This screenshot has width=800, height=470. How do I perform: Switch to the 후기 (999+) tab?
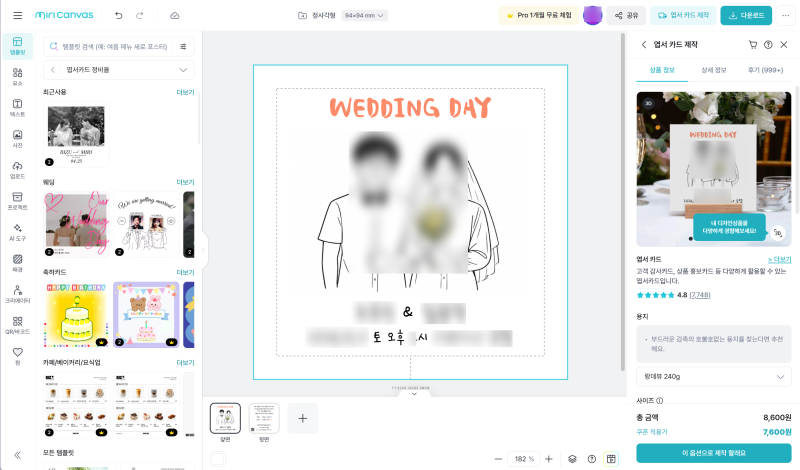(765, 70)
